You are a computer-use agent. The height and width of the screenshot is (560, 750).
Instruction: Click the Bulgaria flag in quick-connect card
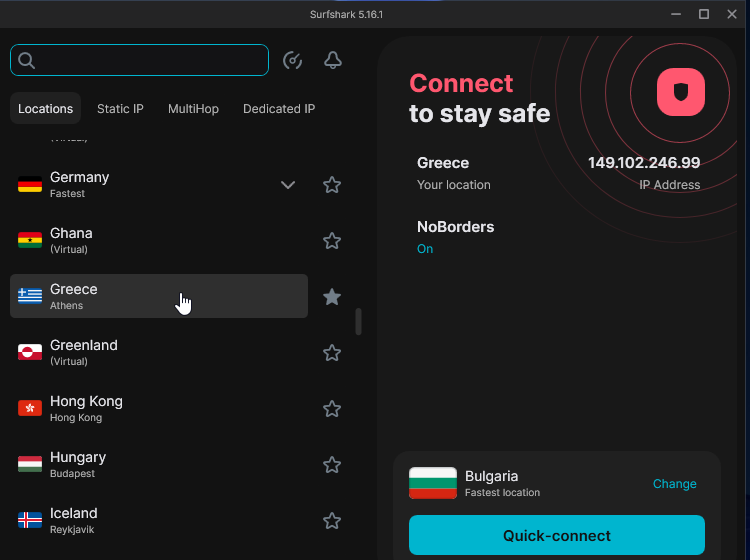click(433, 483)
